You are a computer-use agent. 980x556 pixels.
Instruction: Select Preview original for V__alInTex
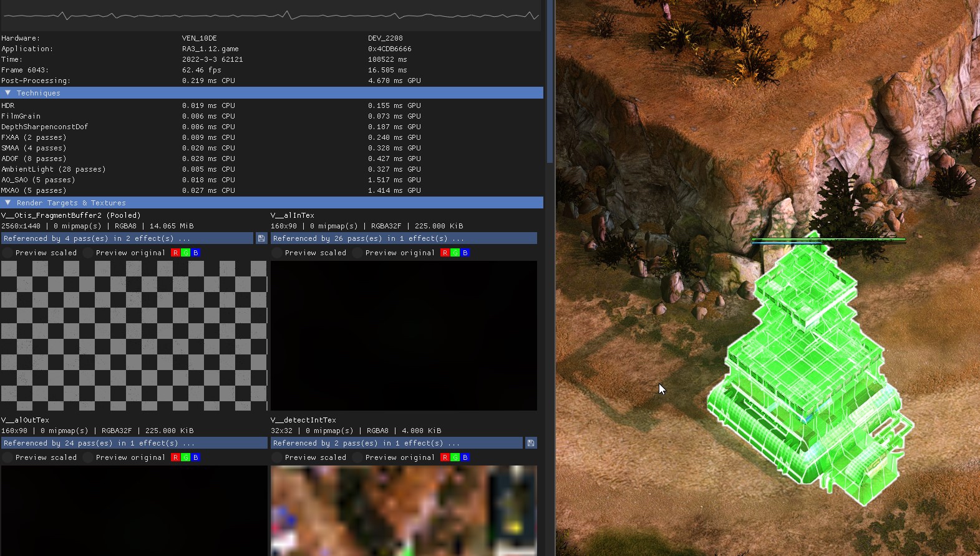coord(394,253)
